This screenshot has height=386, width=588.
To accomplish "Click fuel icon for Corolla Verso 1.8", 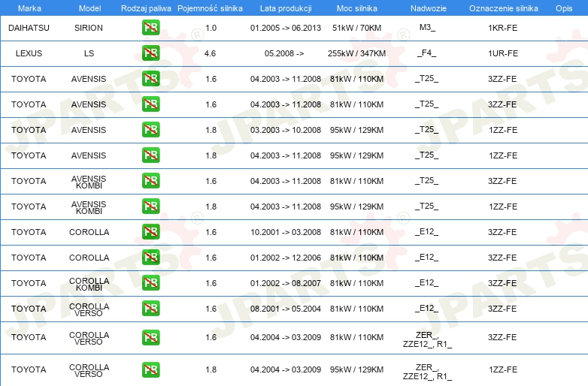I will pos(150,369).
